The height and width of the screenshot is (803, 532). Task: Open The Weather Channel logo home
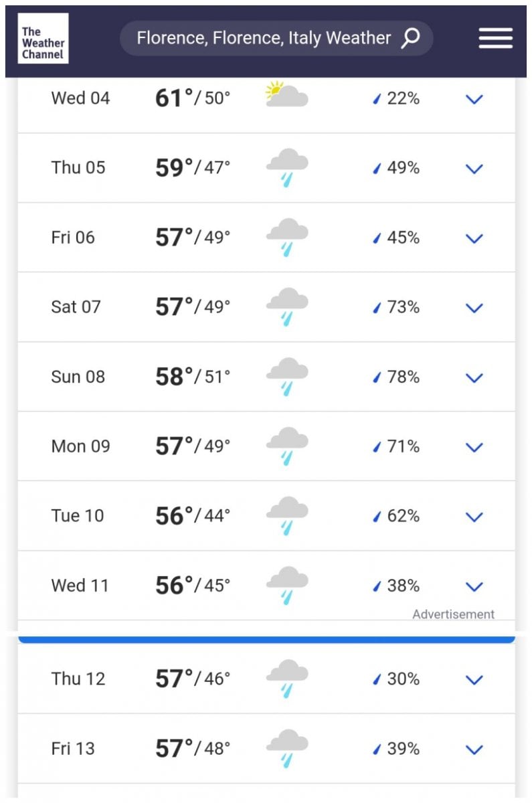[43, 38]
